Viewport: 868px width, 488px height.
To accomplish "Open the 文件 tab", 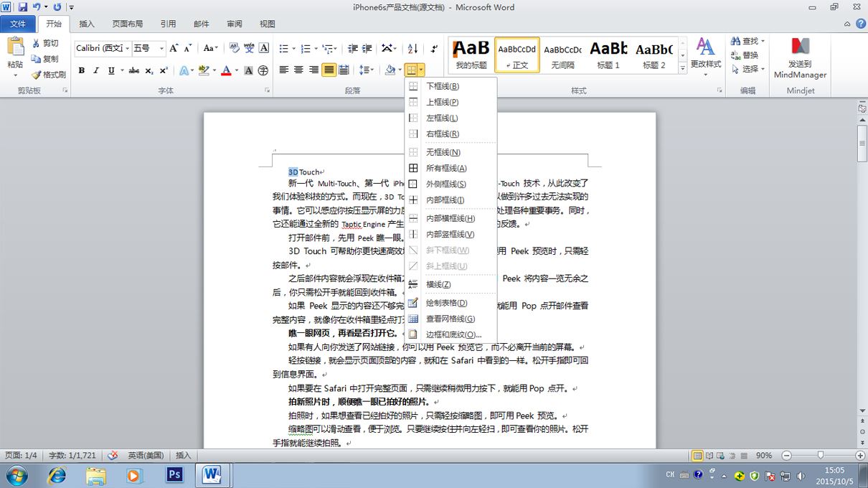I will coord(18,24).
